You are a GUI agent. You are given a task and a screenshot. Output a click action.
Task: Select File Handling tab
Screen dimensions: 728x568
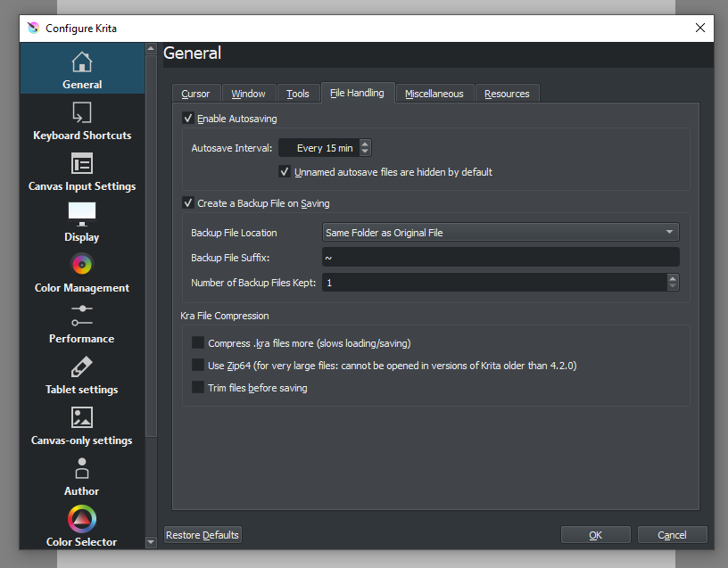point(357,93)
